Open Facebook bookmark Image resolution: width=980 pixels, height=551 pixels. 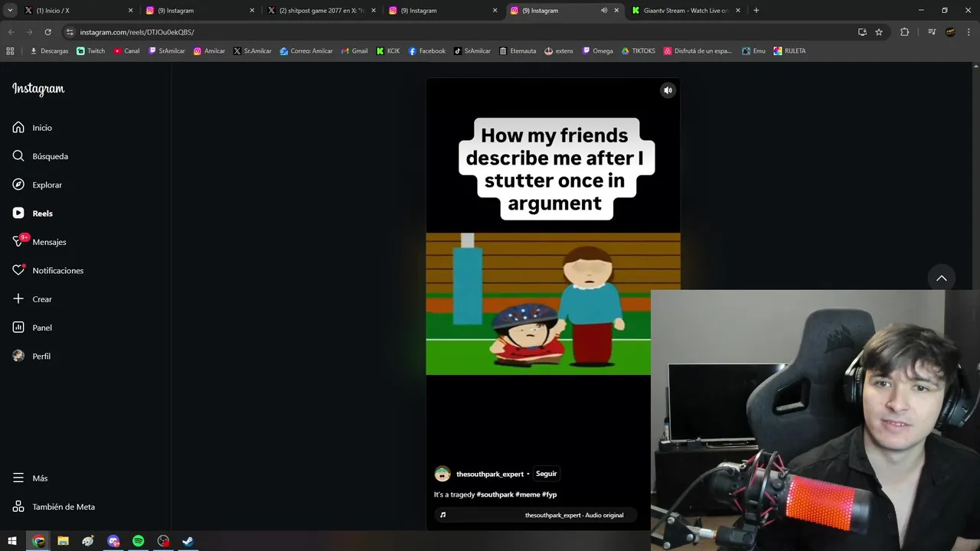(426, 51)
